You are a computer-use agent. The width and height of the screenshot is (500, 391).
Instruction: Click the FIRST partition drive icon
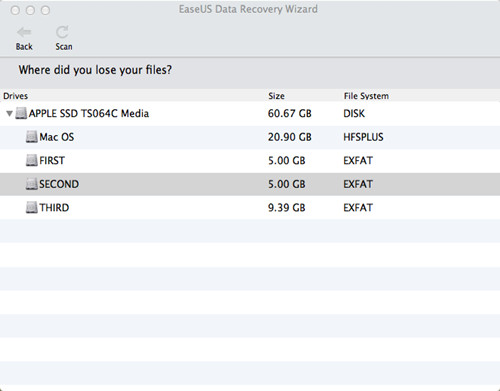(32, 161)
